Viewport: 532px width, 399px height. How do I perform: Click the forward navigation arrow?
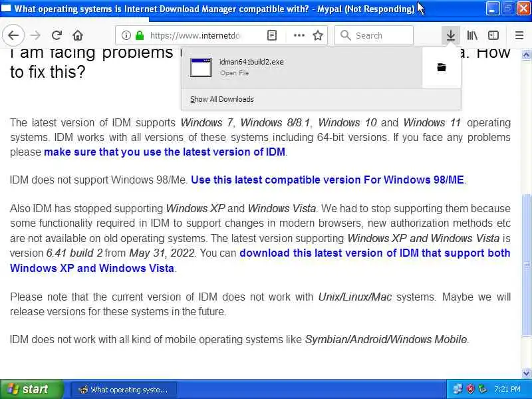pos(35,35)
